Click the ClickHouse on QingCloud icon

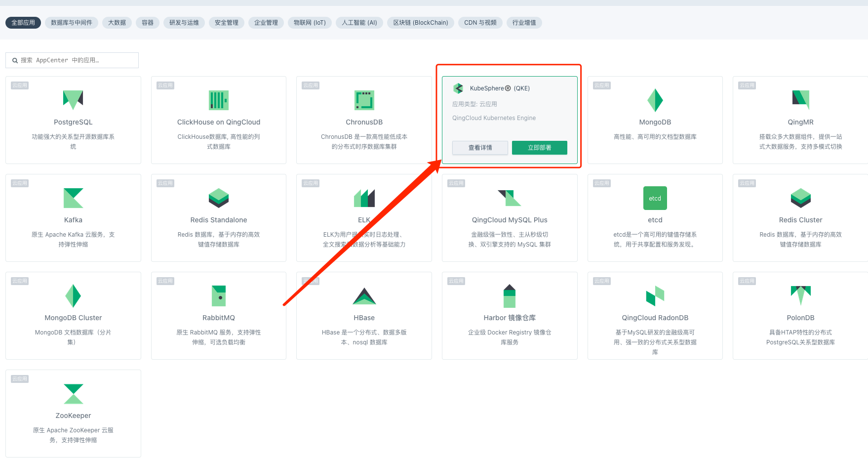pyautogui.click(x=219, y=100)
